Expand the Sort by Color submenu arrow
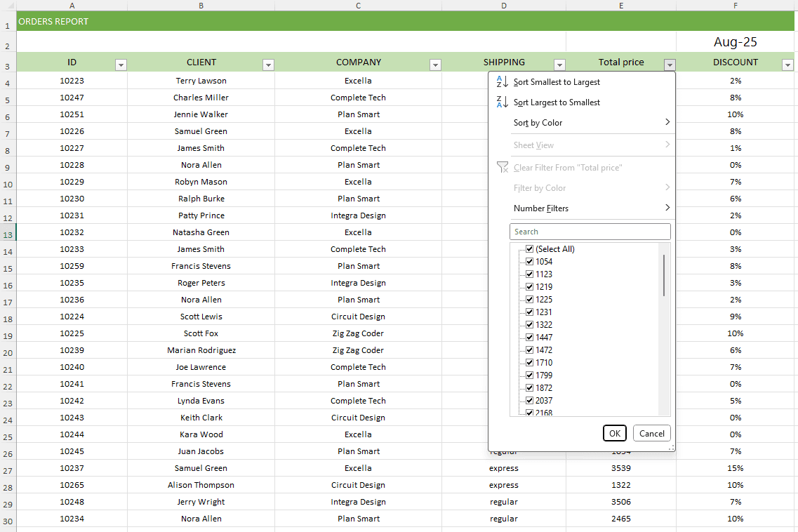Screen dimensions: 798x532 [x=667, y=121]
